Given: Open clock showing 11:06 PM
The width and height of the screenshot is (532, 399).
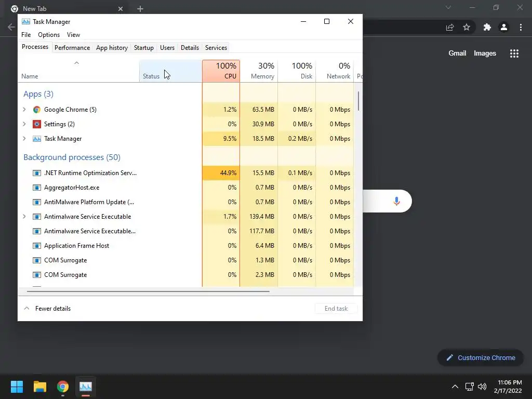Looking at the screenshot, I should coord(508,387).
